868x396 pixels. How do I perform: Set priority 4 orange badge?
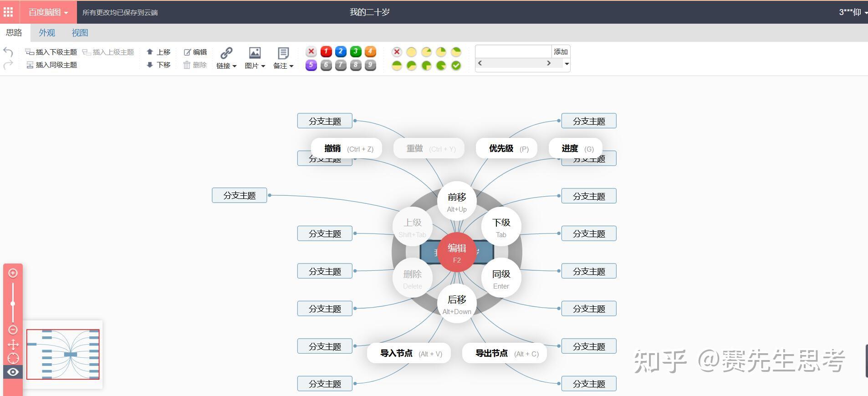(x=371, y=51)
